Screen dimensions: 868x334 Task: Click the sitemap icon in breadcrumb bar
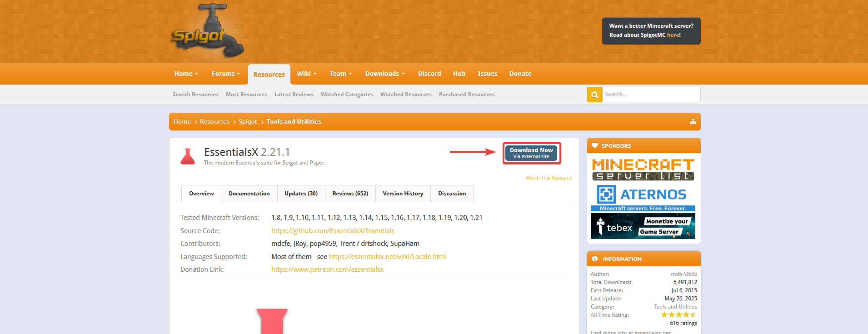[x=693, y=121]
